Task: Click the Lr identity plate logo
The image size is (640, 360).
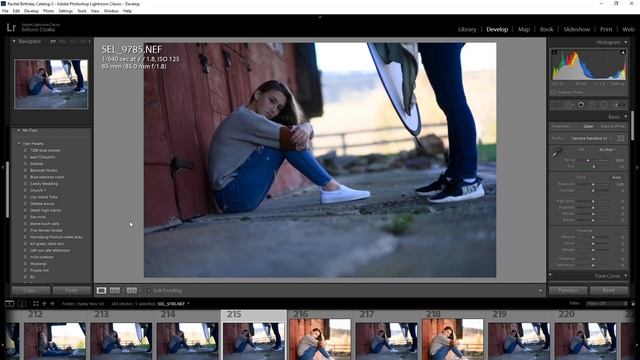Action: 11,27
